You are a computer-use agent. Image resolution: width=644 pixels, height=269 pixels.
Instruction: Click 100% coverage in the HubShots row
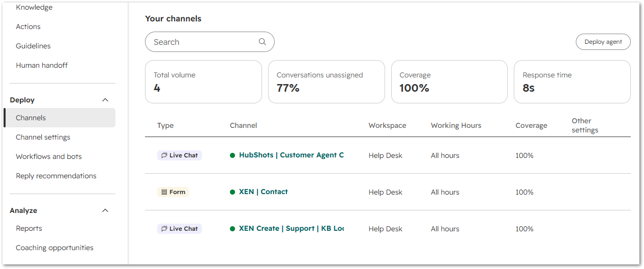(x=524, y=155)
